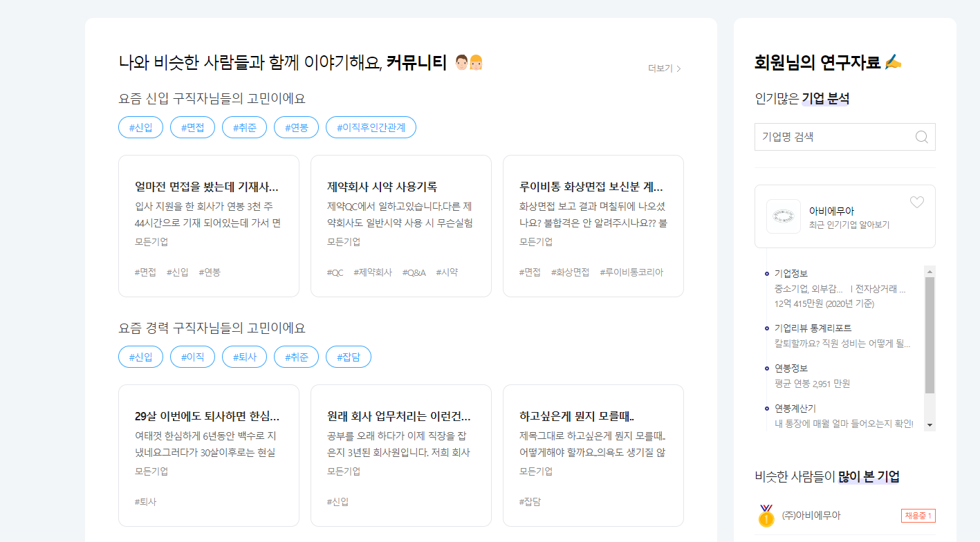Click (주)아비에무아 in 많이 본 기업 list
Viewport: 980px width, 542px height.
[x=811, y=516]
